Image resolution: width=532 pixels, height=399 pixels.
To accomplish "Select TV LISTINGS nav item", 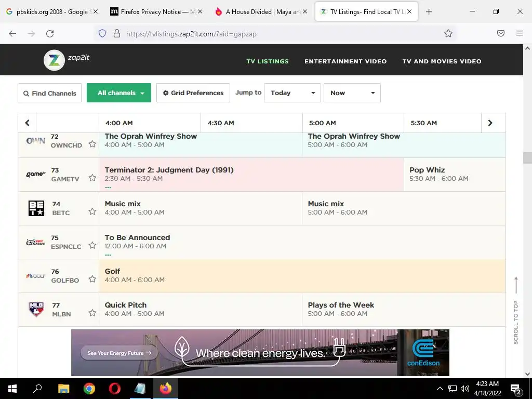I will coord(268,61).
